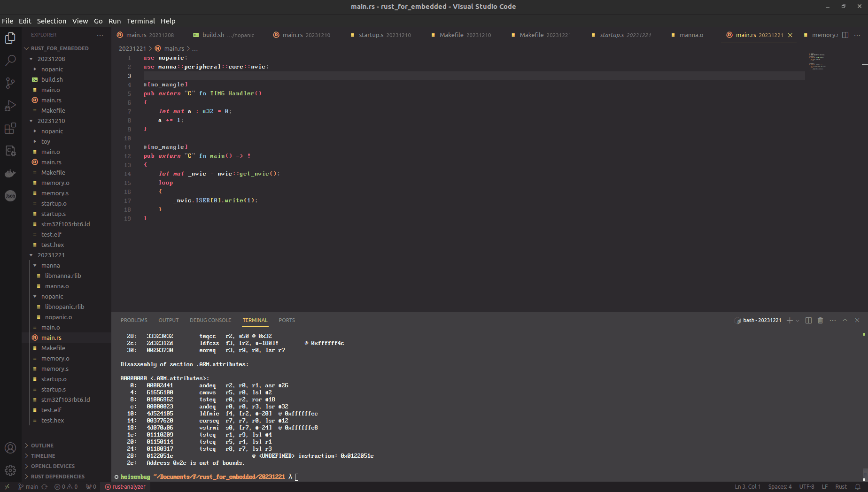Open Accounts menu icon

(10, 448)
